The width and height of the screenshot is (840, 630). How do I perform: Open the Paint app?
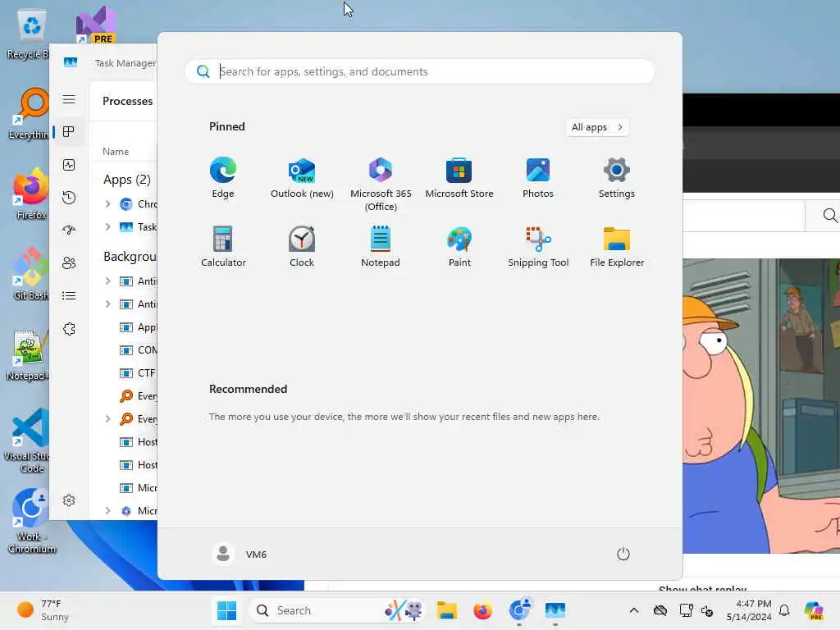pyautogui.click(x=459, y=246)
